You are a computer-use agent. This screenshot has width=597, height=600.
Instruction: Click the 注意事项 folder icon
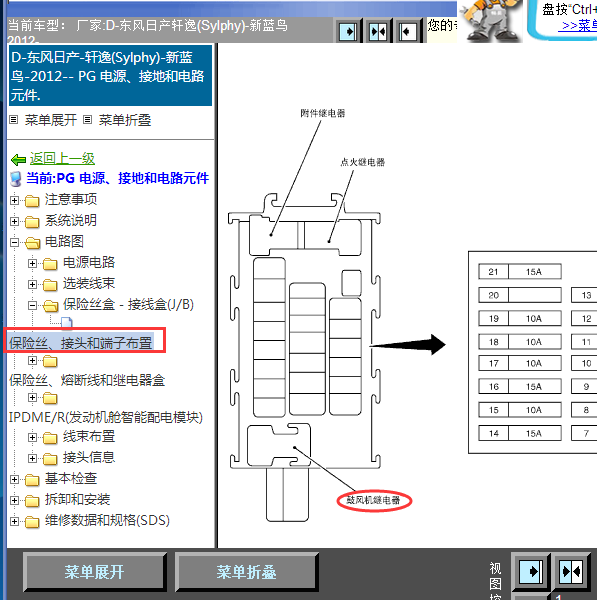[32, 201]
